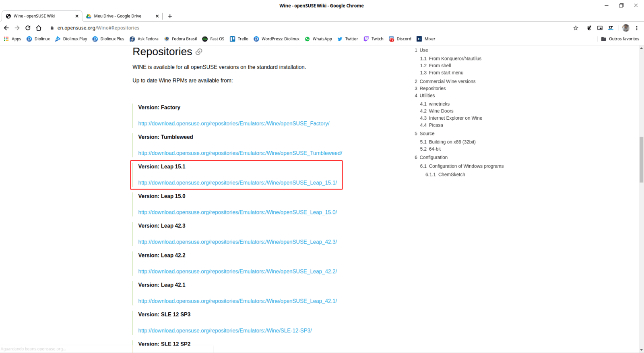The height and width of the screenshot is (353, 644).
Task: Open the openSUSE_Leap_15.1 repository link
Action: pyautogui.click(x=237, y=183)
